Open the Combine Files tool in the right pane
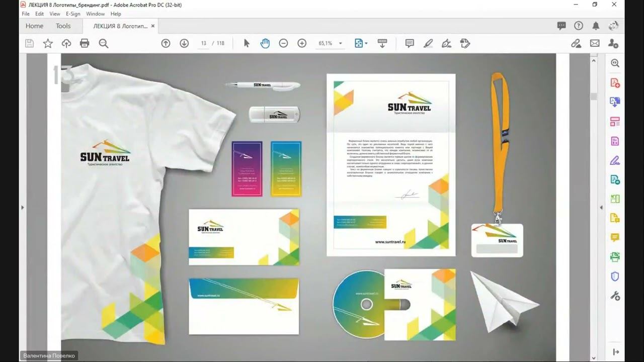Screen dimensions: 644x362 coord(615,102)
